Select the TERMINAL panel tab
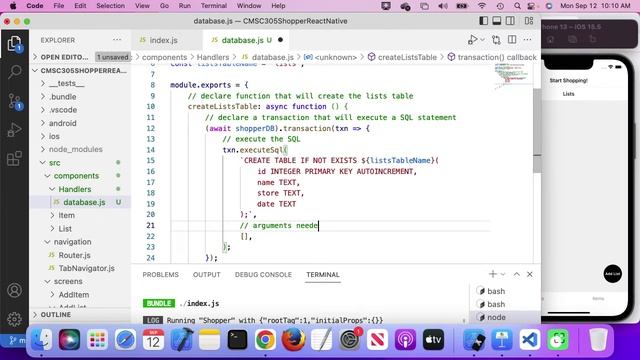Image resolution: width=640 pixels, height=360 pixels. coord(323,275)
